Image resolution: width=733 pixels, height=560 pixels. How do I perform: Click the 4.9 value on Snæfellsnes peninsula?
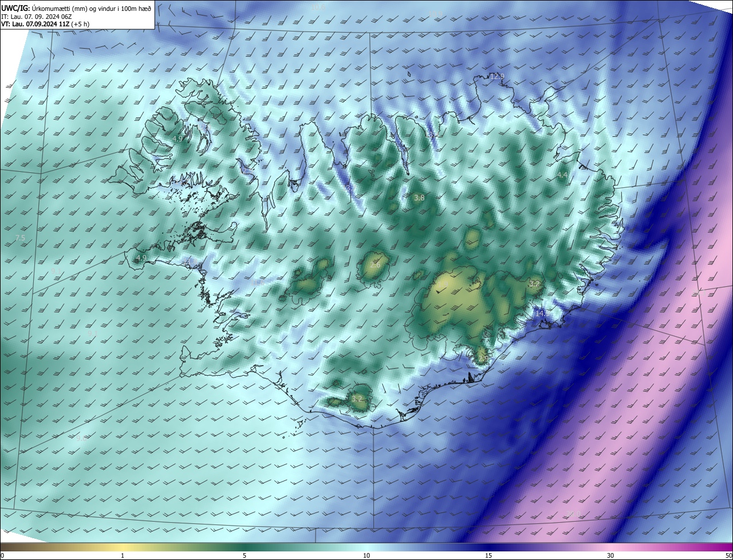(141, 258)
